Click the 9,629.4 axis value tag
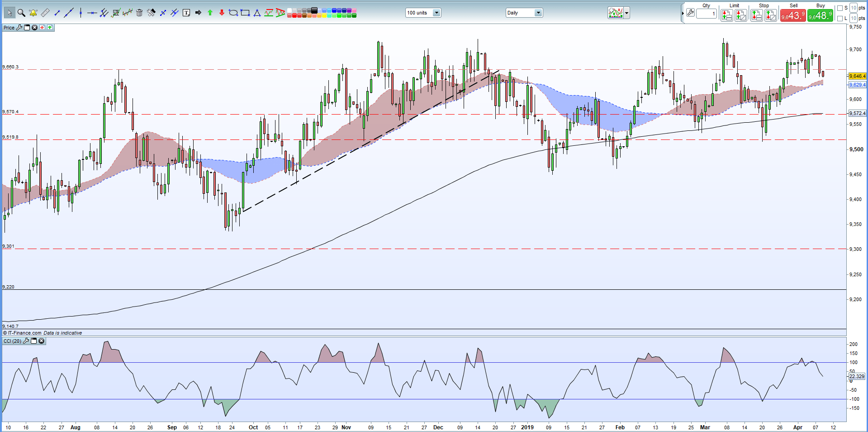868x432 pixels. pos(858,85)
